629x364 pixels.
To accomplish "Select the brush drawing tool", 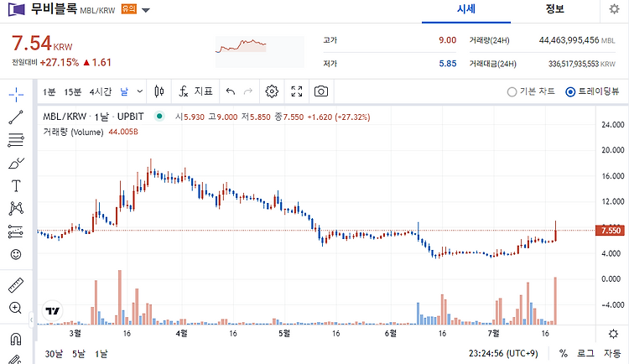I will click(16, 163).
